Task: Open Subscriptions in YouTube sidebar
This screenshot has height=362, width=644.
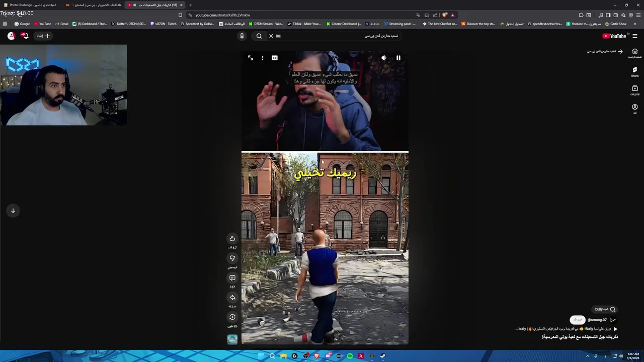Action: coord(635,90)
